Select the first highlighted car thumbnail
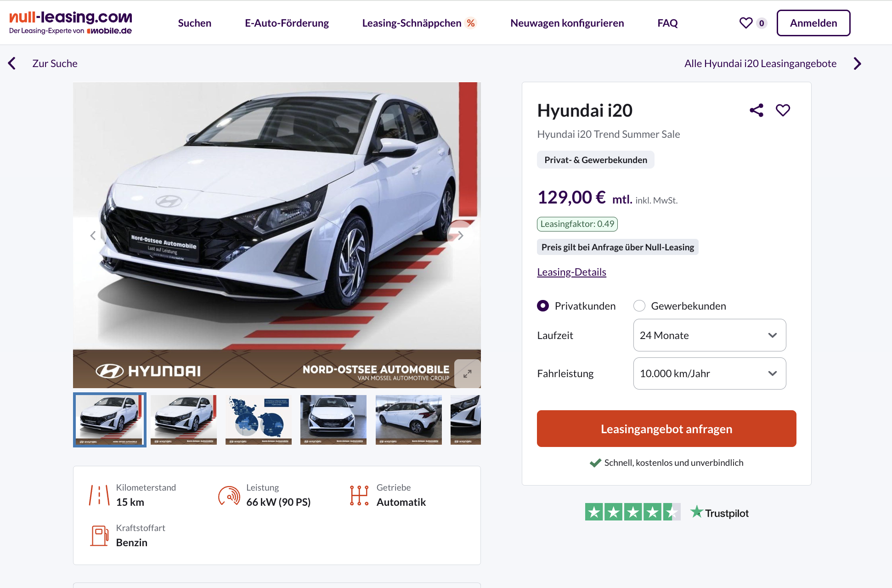Screen dimensions: 892x588 click(x=110, y=420)
